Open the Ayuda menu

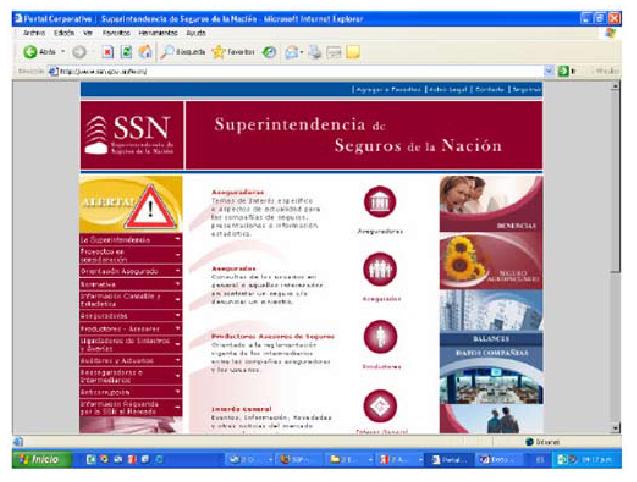[x=196, y=33]
